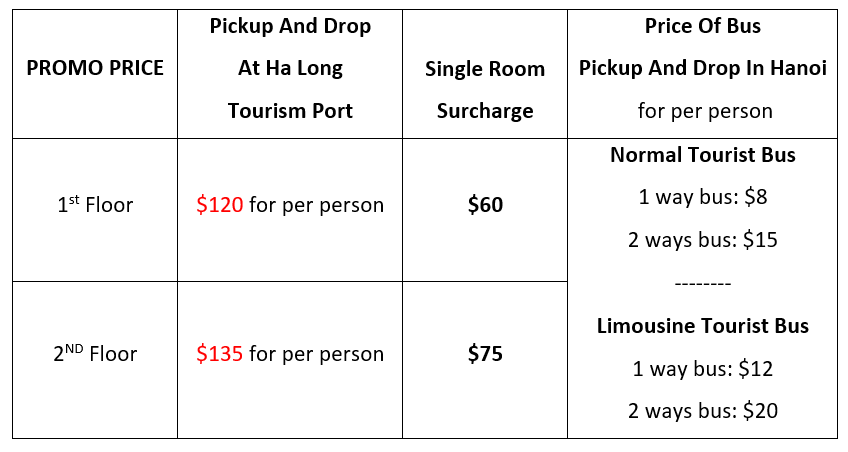The height and width of the screenshot is (452, 848).
Task: Click the $60 single room surcharge
Action: pyautogui.click(x=485, y=206)
